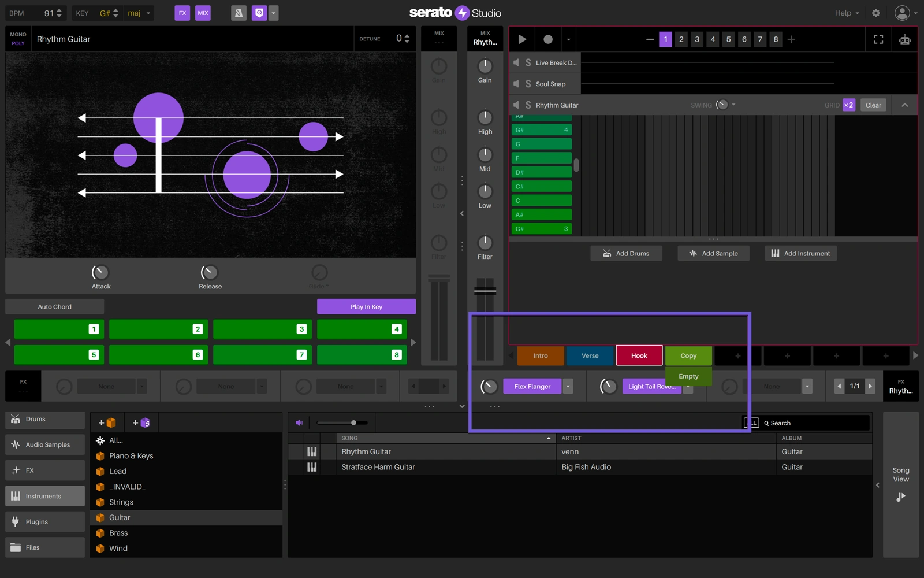Click the robot assistant icon
Image resolution: width=924 pixels, height=578 pixels.
click(905, 39)
